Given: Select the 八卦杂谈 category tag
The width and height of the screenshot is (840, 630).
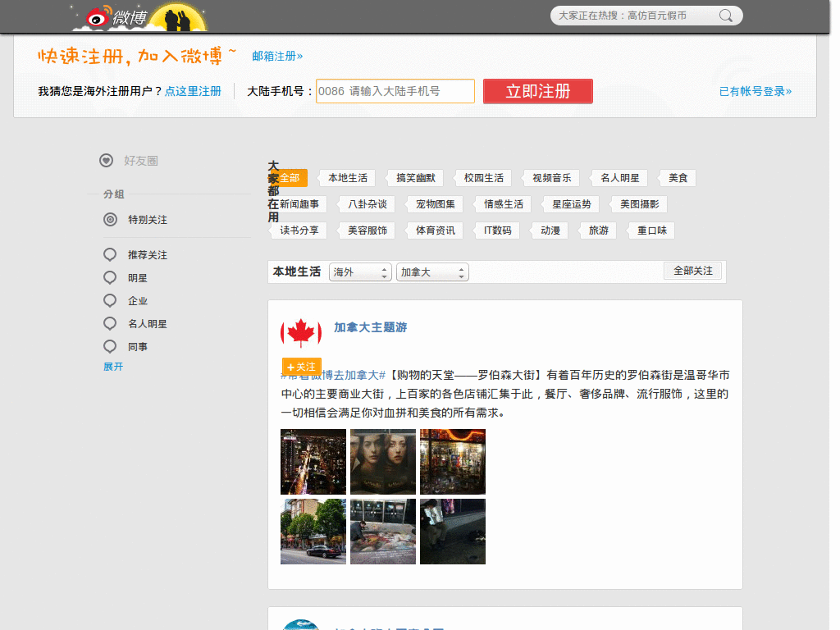Looking at the screenshot, I should tap(367, 204).
